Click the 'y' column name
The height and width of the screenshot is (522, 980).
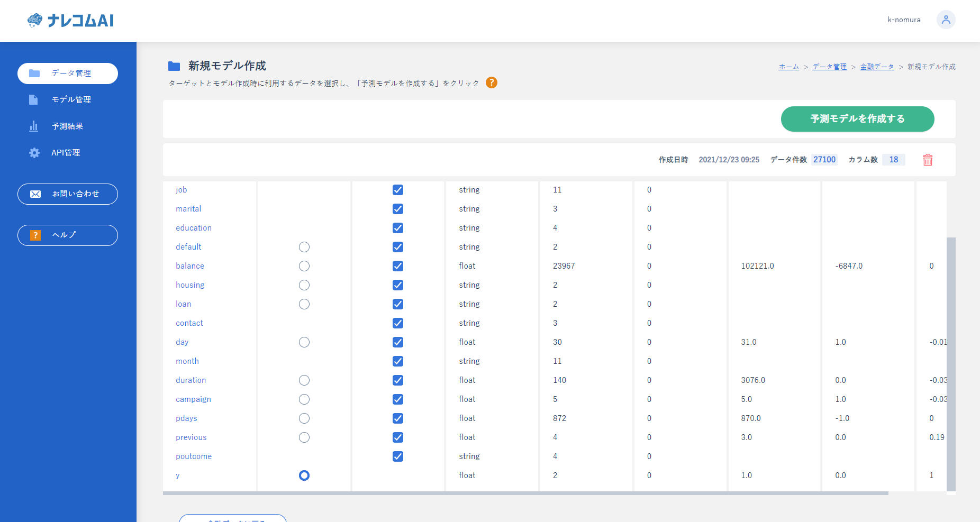(178, 475)
